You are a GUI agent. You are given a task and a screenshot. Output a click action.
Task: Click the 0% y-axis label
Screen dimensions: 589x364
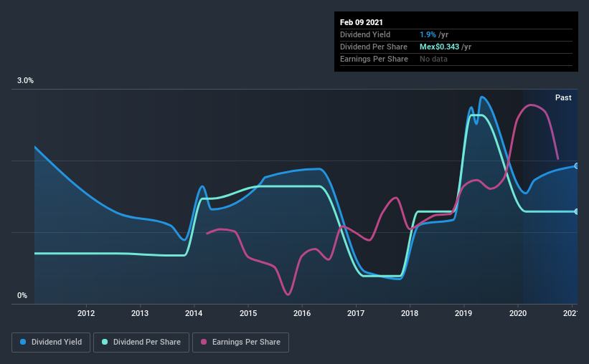click(x=22, y=295)
